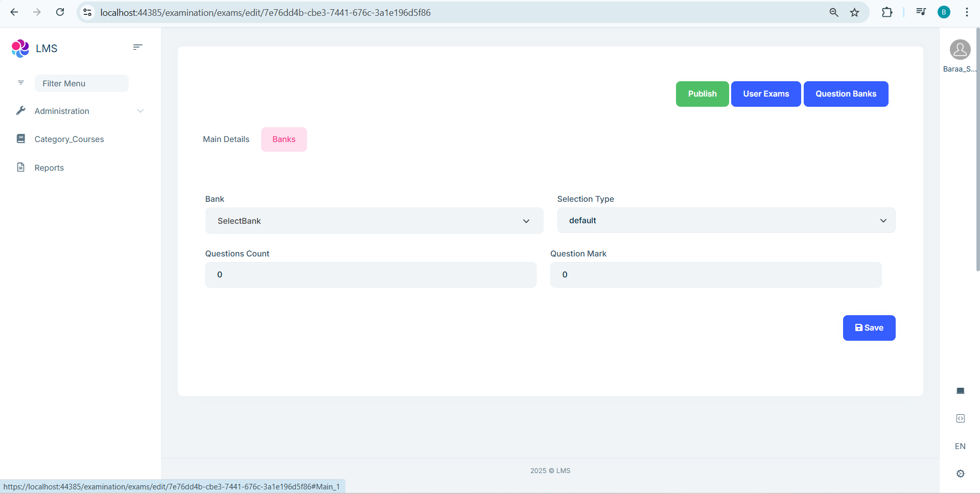Click the Reports document icon
The image size is (980, 494).
[x=21, y=167]
